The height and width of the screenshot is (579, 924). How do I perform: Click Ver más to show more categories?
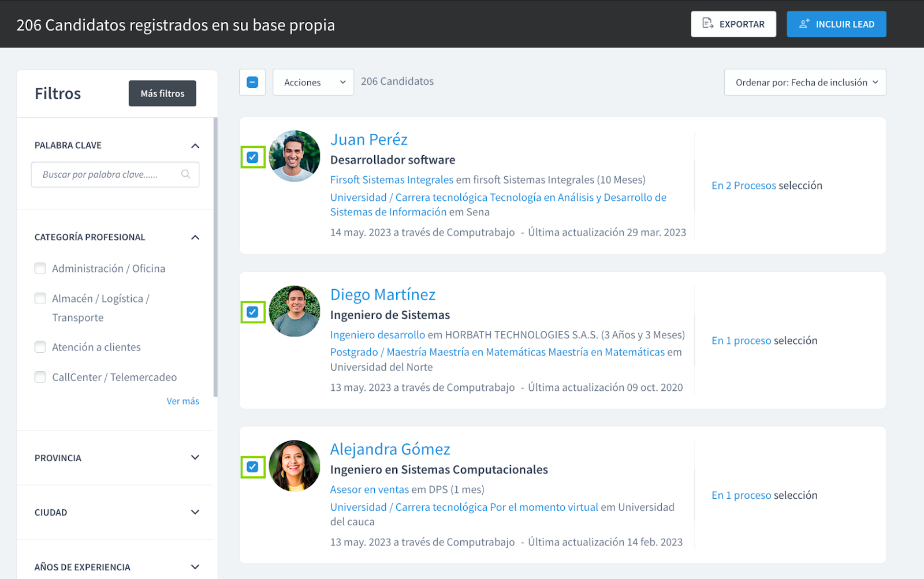[x=182, y=401]
